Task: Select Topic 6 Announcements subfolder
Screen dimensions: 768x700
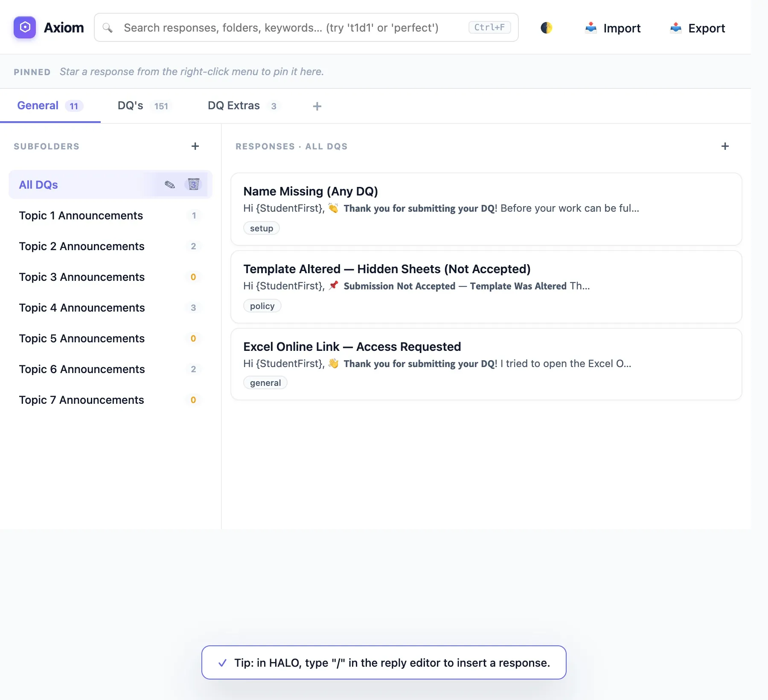Action: [111, 369]
